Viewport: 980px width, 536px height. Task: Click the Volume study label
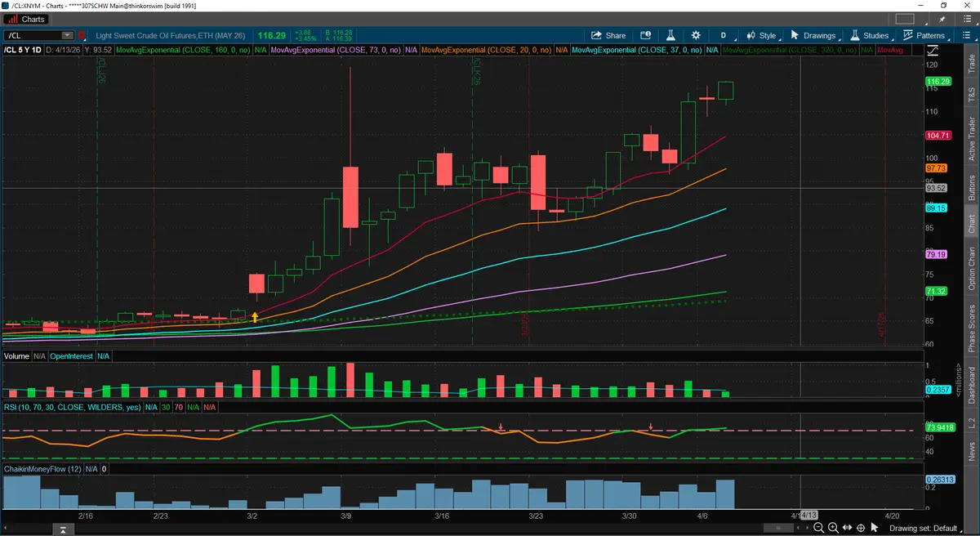point(16,356)
